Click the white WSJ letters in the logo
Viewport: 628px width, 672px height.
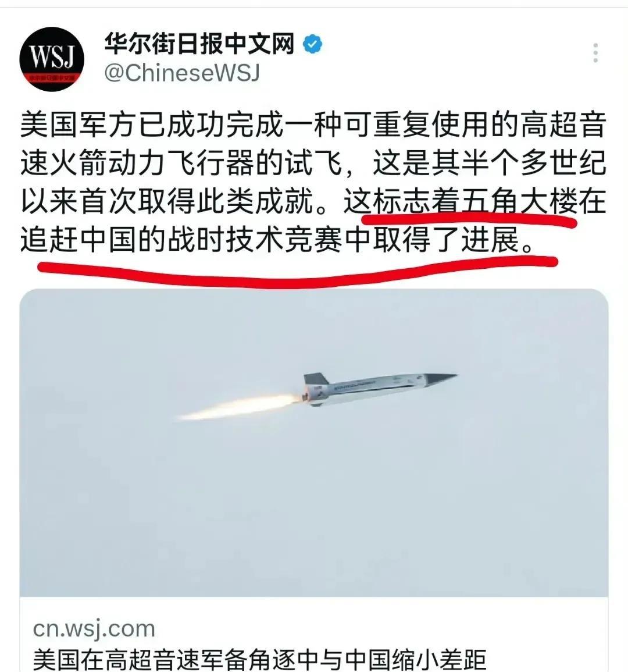click(51, 56)
